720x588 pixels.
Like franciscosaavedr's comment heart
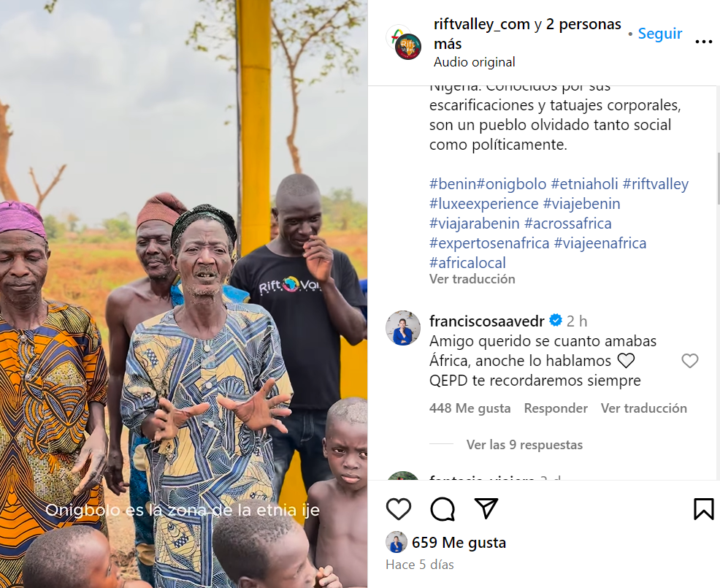tap(689, 361)
